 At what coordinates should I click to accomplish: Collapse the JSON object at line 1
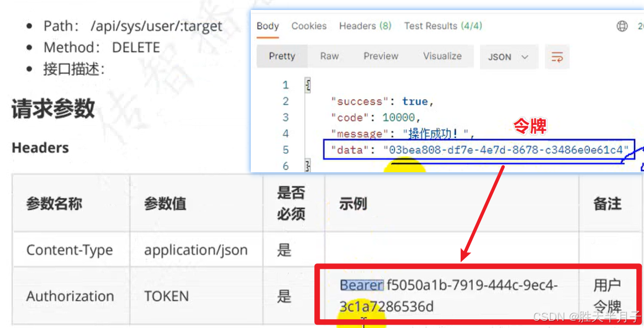coord(307,86)
